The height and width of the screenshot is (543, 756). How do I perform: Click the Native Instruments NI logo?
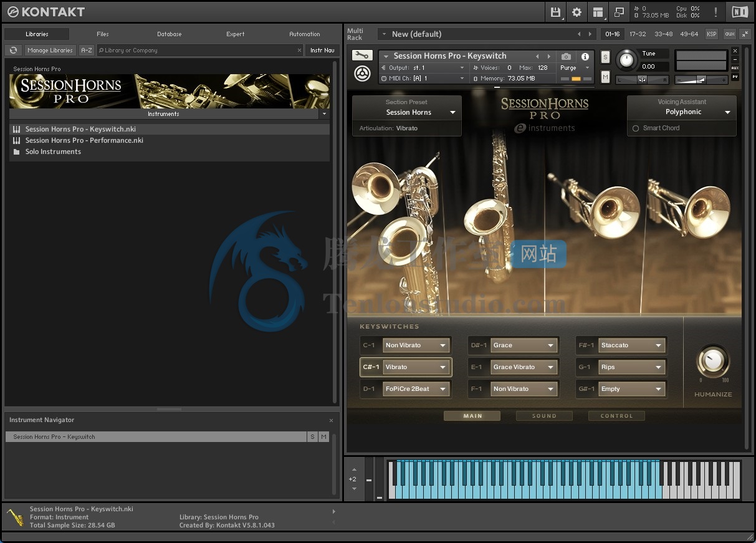point(740,12)
